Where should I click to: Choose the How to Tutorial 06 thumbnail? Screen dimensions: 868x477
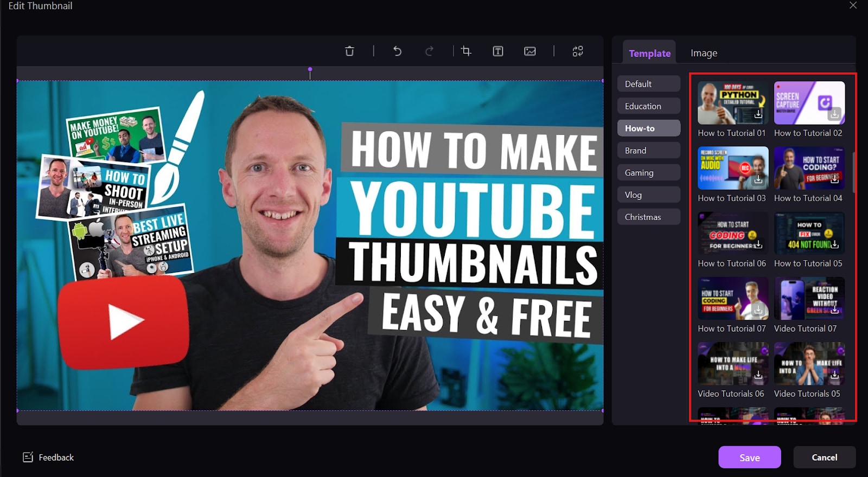(x=733, y=233)
